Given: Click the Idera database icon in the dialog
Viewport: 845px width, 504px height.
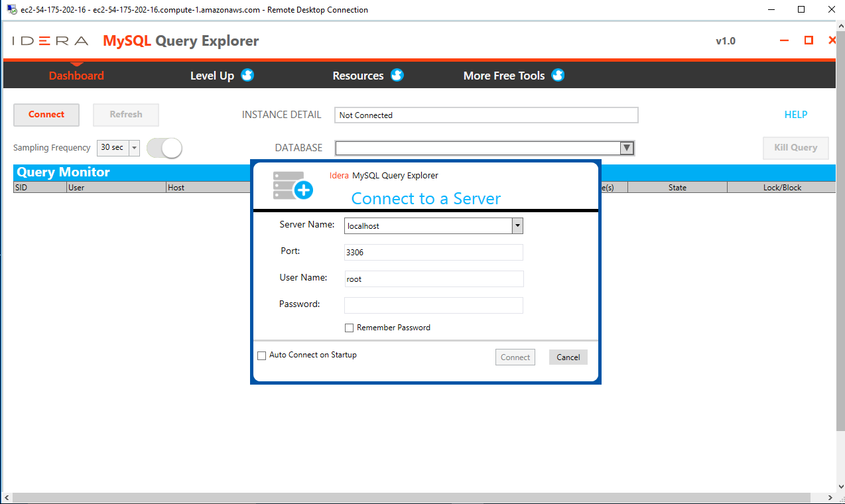Looking at the screenshot, I should coord(292,186).
